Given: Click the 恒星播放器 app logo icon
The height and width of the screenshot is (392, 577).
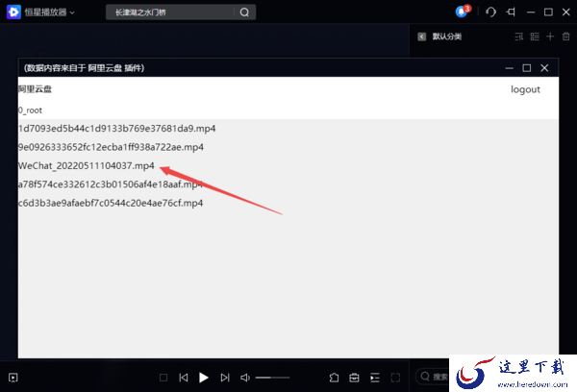Looking at the screenshot, I should (x=13, y=12).
